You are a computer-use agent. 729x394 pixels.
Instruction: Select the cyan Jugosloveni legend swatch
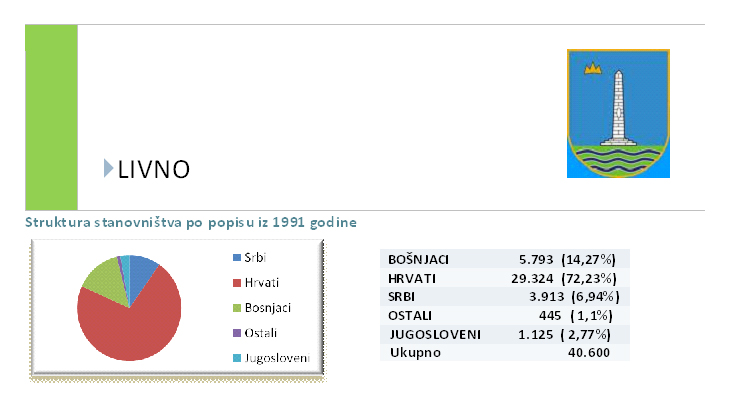pos(237,358)
